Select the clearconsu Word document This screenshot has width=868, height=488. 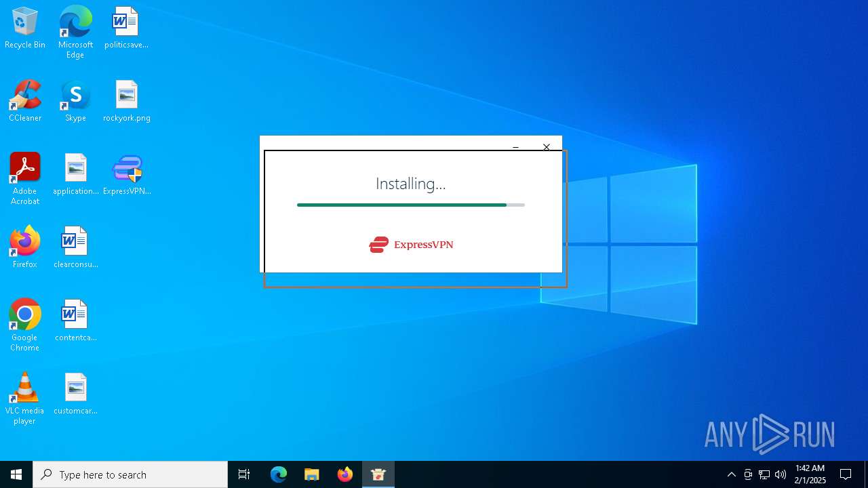point(75,247)
